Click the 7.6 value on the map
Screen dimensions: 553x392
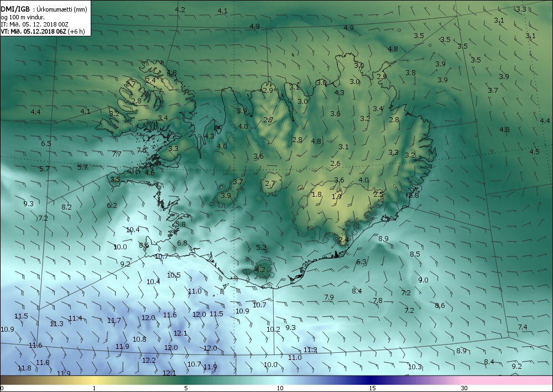pyautogui.click(x=142, y=150)
